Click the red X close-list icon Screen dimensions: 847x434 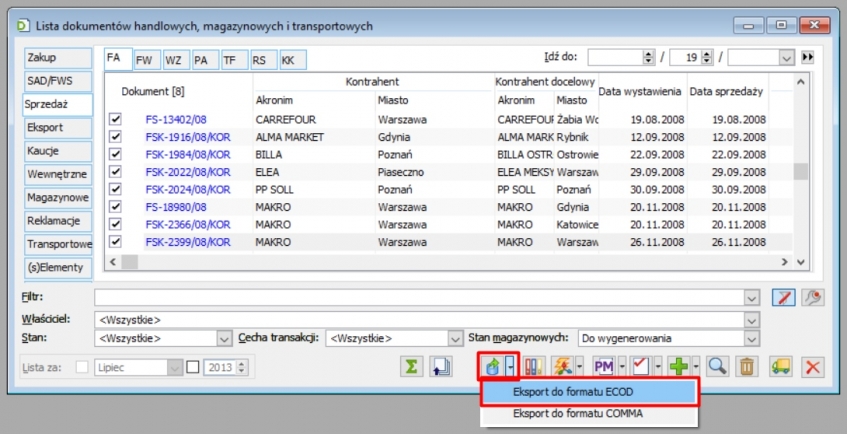tap(812, 367)
